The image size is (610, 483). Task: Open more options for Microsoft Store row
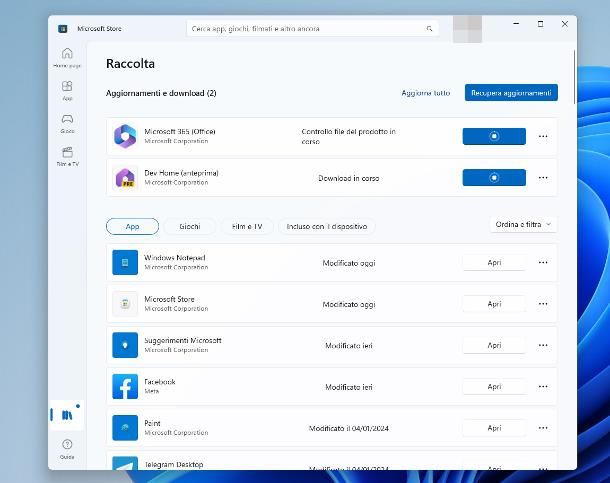pos(543,304)
